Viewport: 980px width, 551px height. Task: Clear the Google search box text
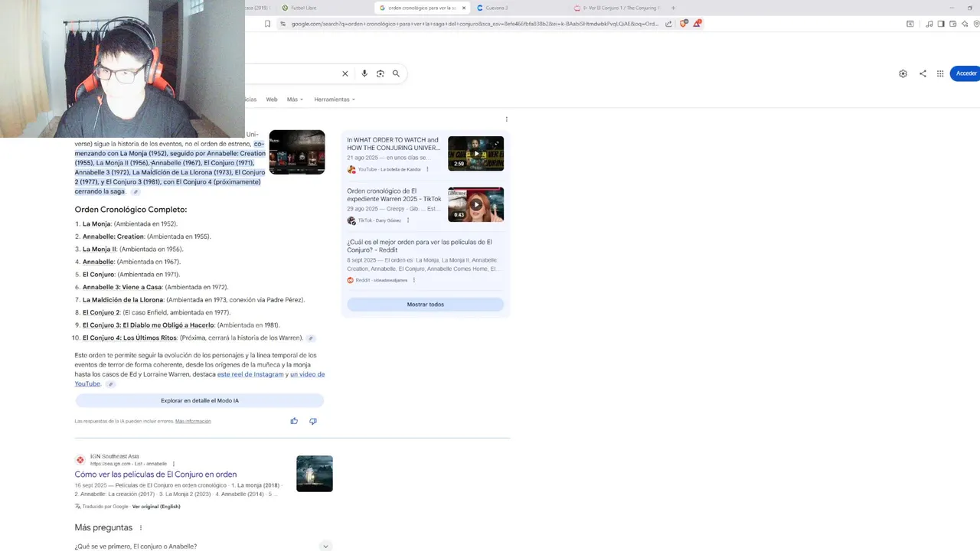click(345, 73)
